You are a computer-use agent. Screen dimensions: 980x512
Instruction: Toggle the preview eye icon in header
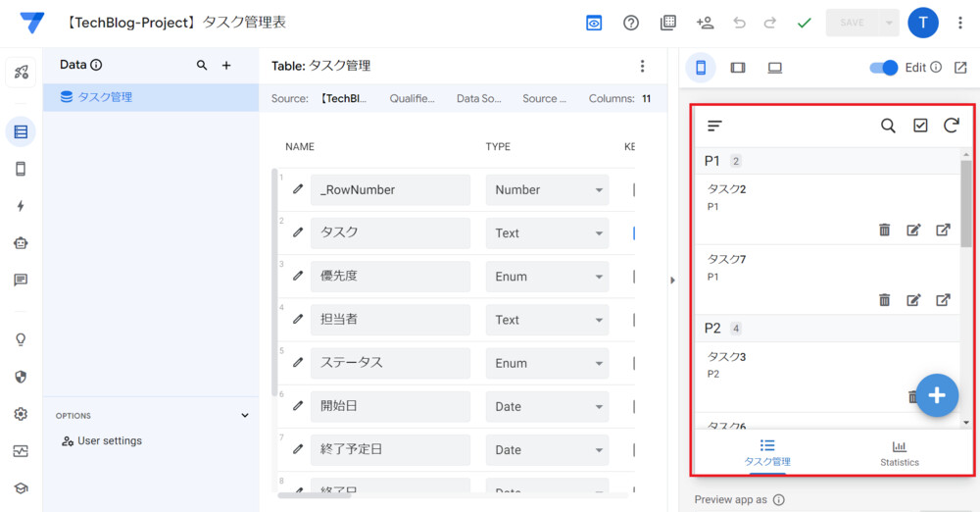(x=594, y=23)
